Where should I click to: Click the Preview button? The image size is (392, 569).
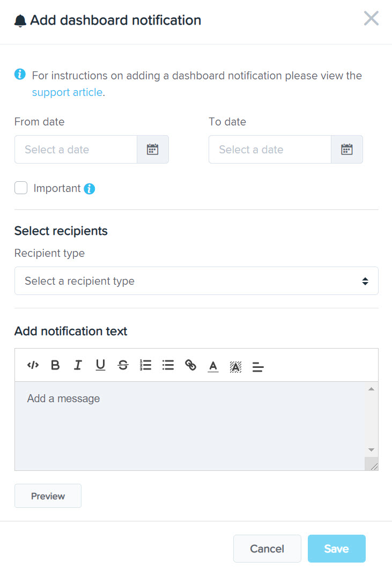coord(48,496)
